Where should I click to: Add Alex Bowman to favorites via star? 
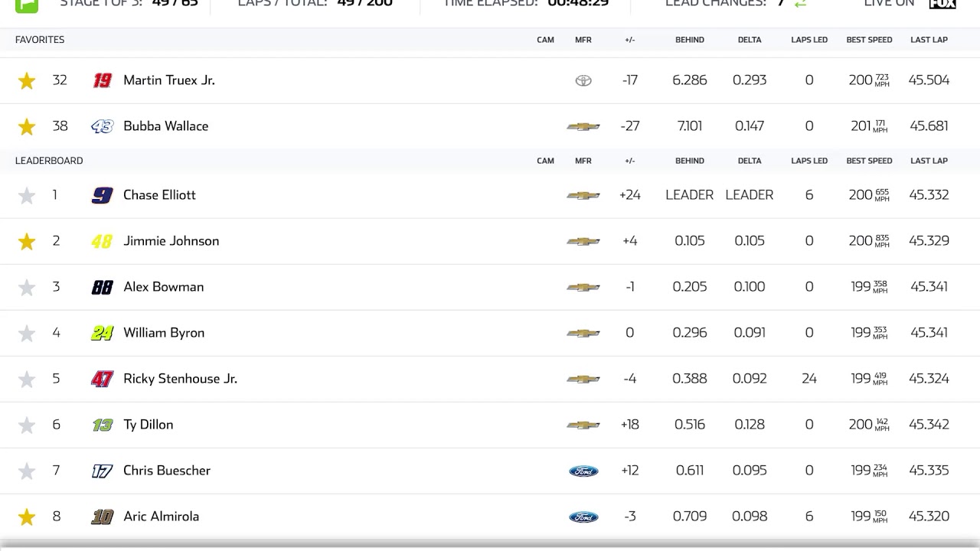point(27,288)
